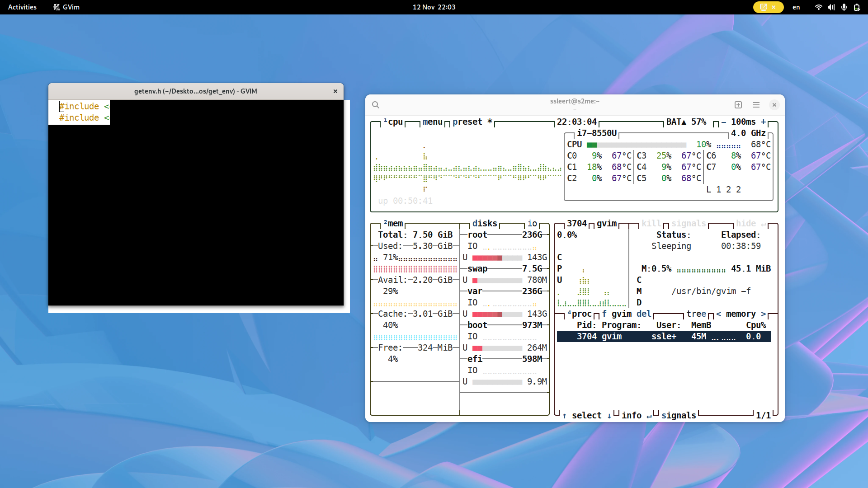Click the signals option at bottom of proc box
The width and height of the screenshot is (868, 488).
click(x=679, y=415)
